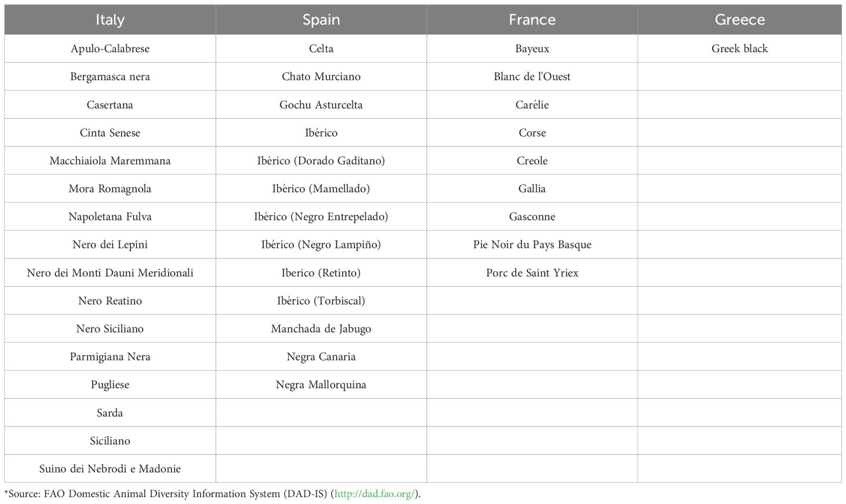Select the Gochu Asturcelta cell
The height and width of the screenshot is (504, 846).
pos(321,105)
